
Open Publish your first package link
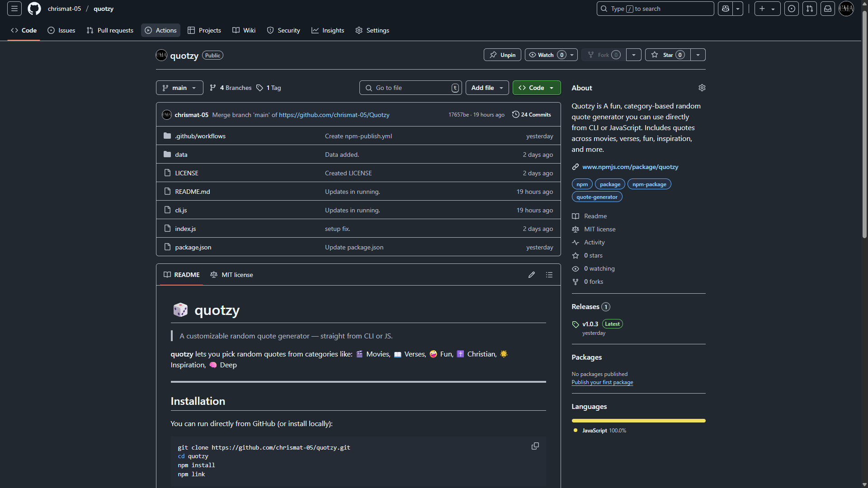click(602, 382)
